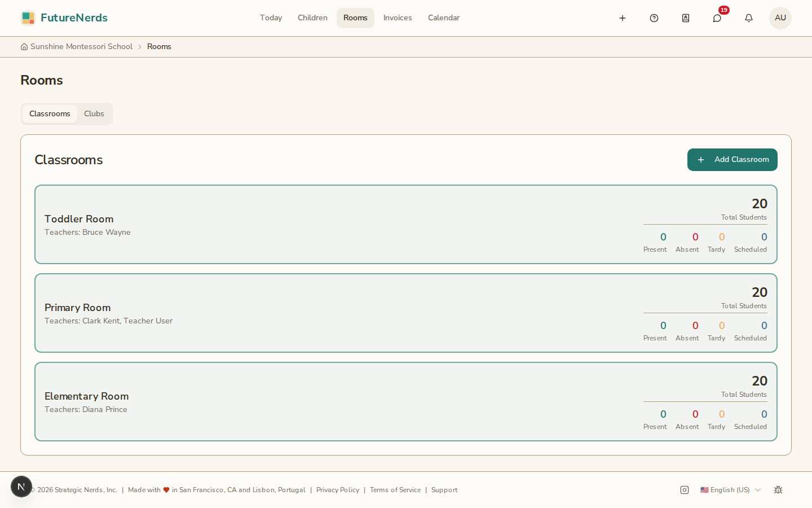Click the plus icon in the top bar
The image size is (812, 508).
623,18
